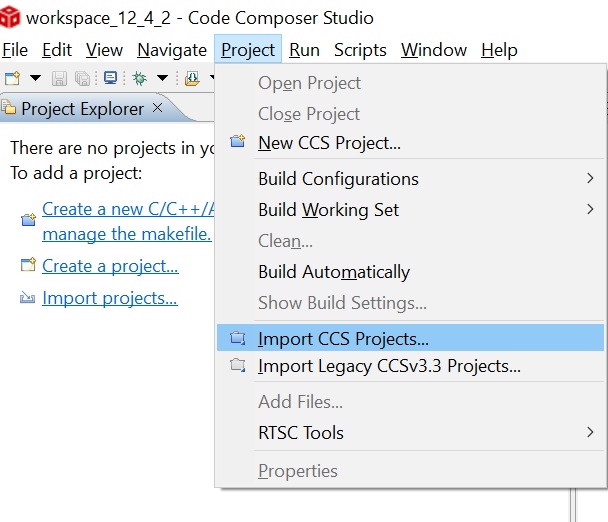
Task: Click the New toolbar icon
Action: click(x=13, y=78)
